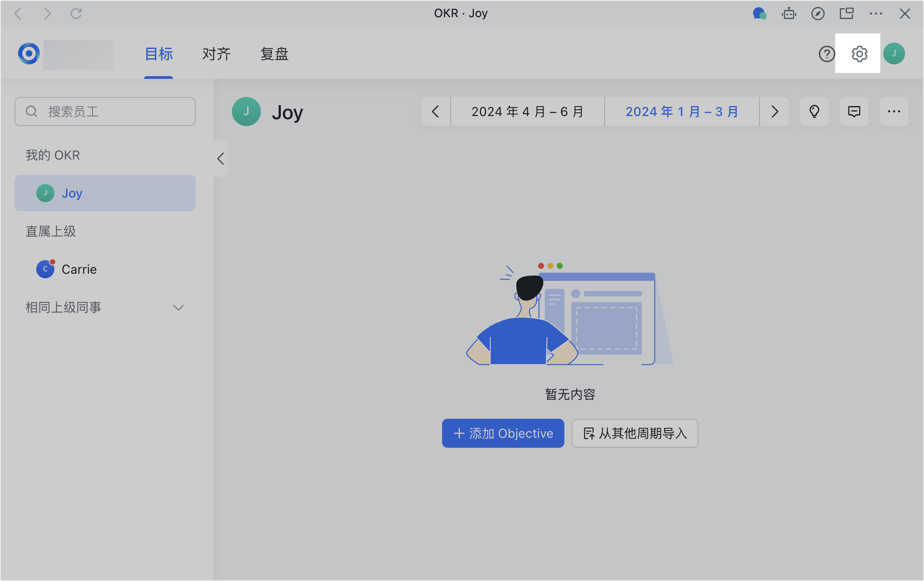Select the 2024 年 4 月 – 6 月 period
924x581 pixels.
pos(528,111)
